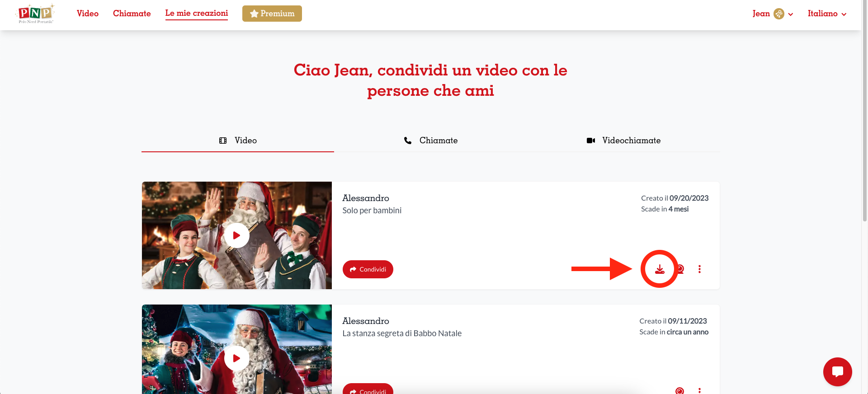This screenshot has height=394, width=868.
Task: Click the reaction icon beside the Solo per bambini download
Action: [680, 269]
